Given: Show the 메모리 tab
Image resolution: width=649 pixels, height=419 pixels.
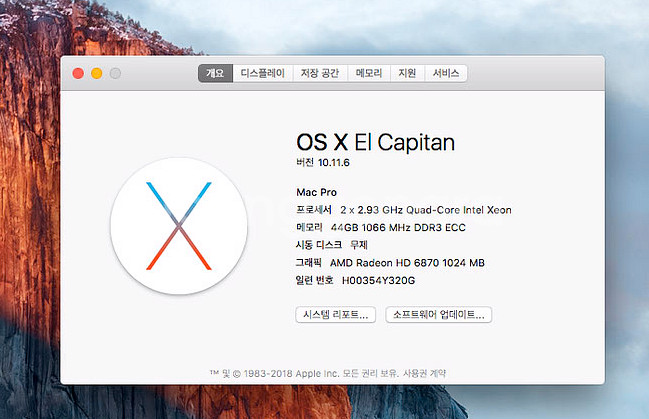Looking at the screenshot, I should point(369,73).
